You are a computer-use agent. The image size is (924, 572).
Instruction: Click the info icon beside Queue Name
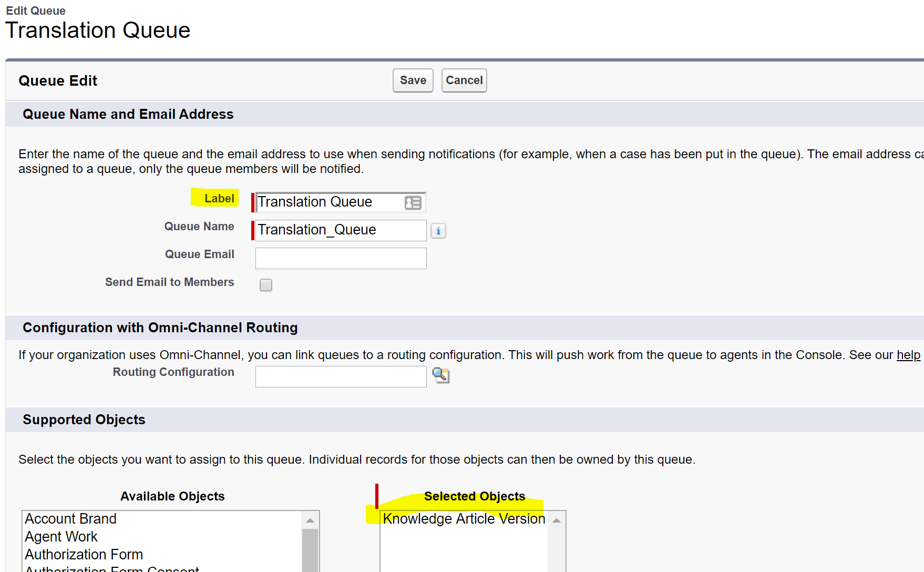coord(438,231)
